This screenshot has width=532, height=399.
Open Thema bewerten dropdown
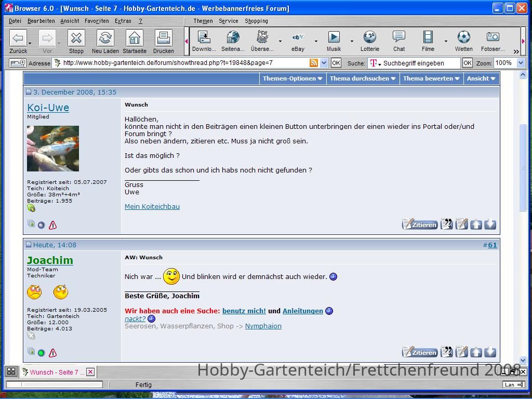431,78
